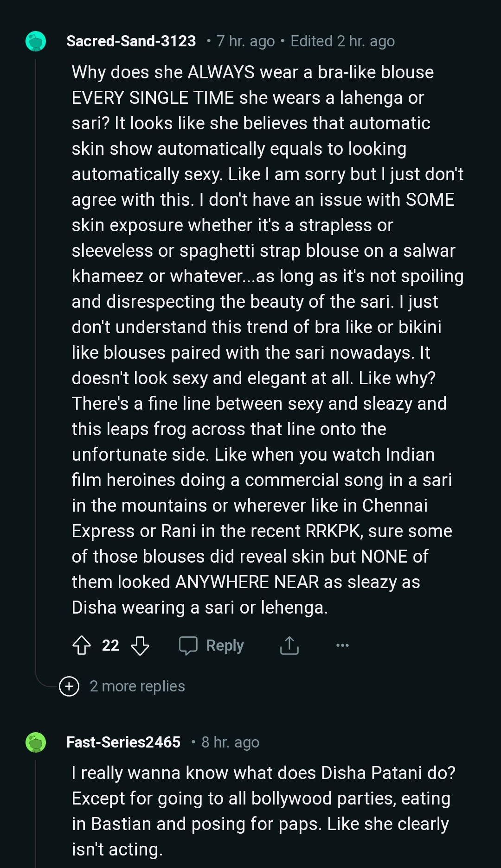
Task: Tap the share icon under the comment
Action: tap(289, 645)
